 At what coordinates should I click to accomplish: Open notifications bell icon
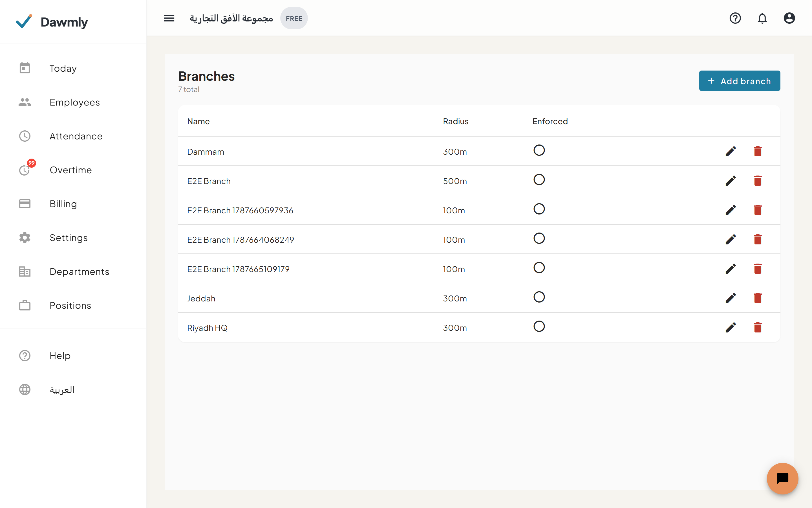762,18
